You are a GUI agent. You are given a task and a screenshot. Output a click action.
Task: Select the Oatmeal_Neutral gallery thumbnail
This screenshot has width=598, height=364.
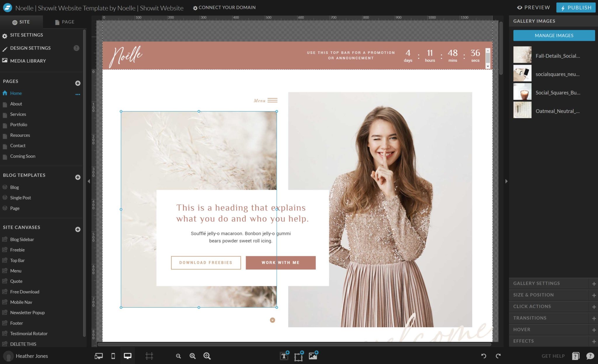(x=522, y=110)
